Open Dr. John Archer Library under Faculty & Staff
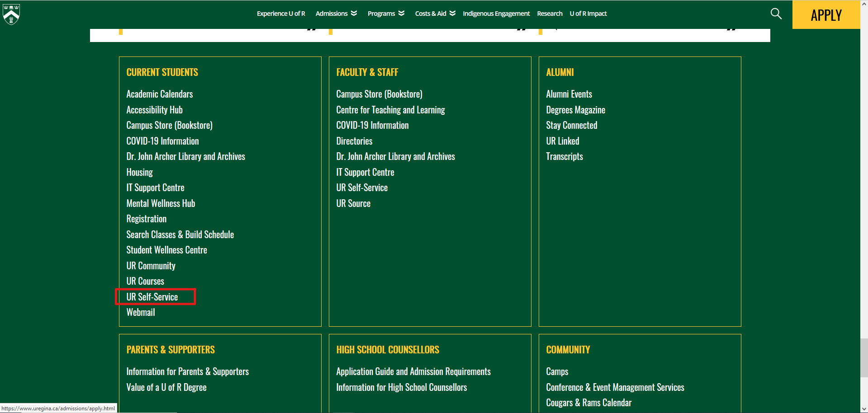Viewport: 868px width, 413px height. [396, 156]
